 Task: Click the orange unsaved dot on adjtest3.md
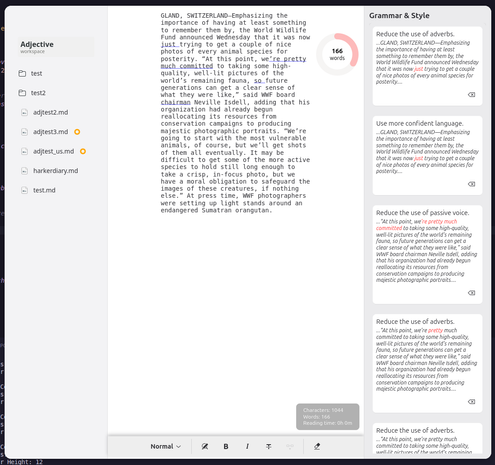pyautogui.click(x=77, y=132)
